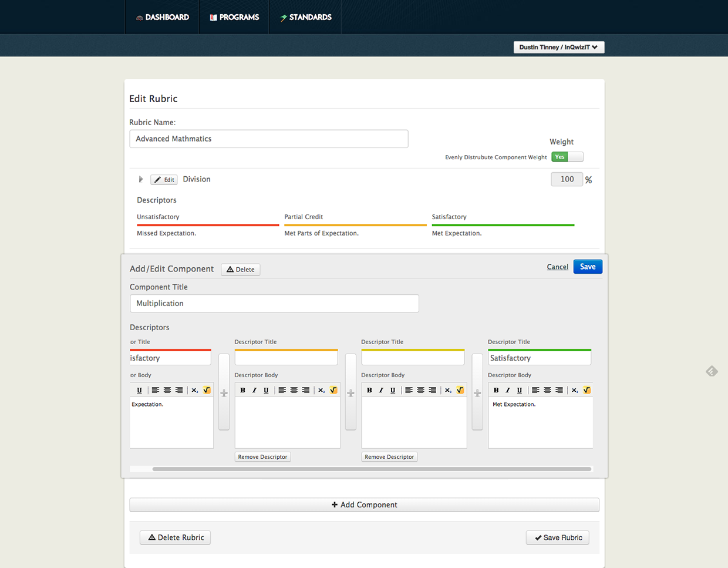Center-align text in the orange descriptor body
Viewport: 728px width, 568px height.
pyautogui.click(x=294, y=390)
